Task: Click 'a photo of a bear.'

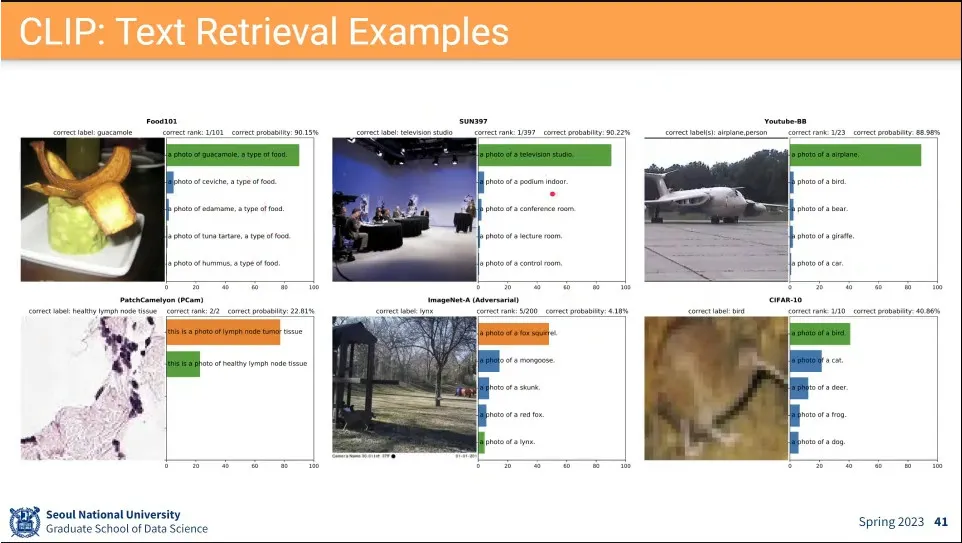Action: [x=819, y=209]
